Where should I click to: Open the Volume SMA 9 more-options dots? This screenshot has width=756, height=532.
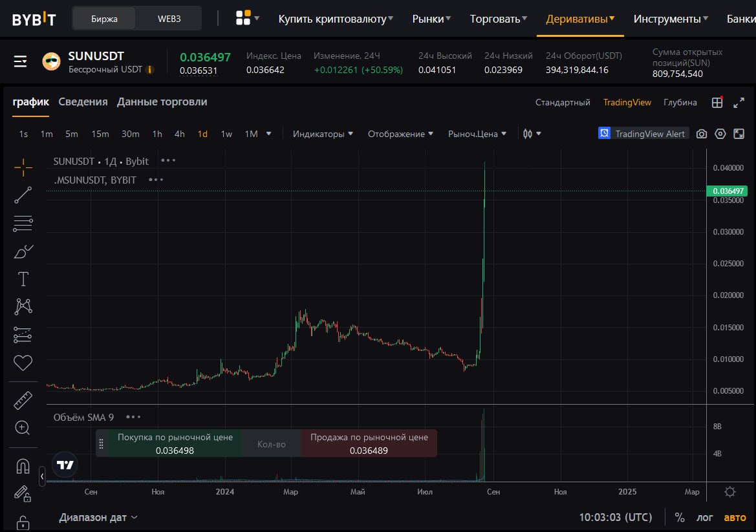(x=133, y=417)
